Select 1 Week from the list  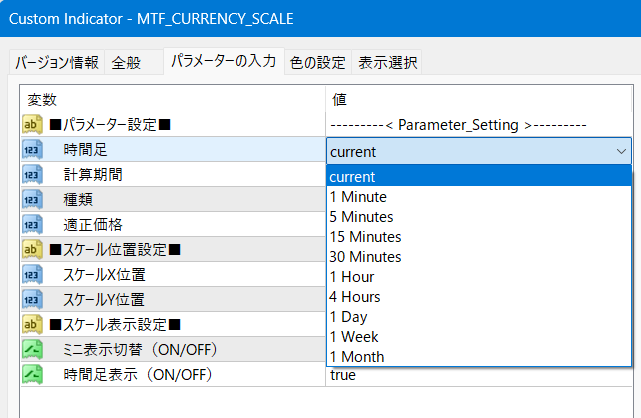click(479, 337)
